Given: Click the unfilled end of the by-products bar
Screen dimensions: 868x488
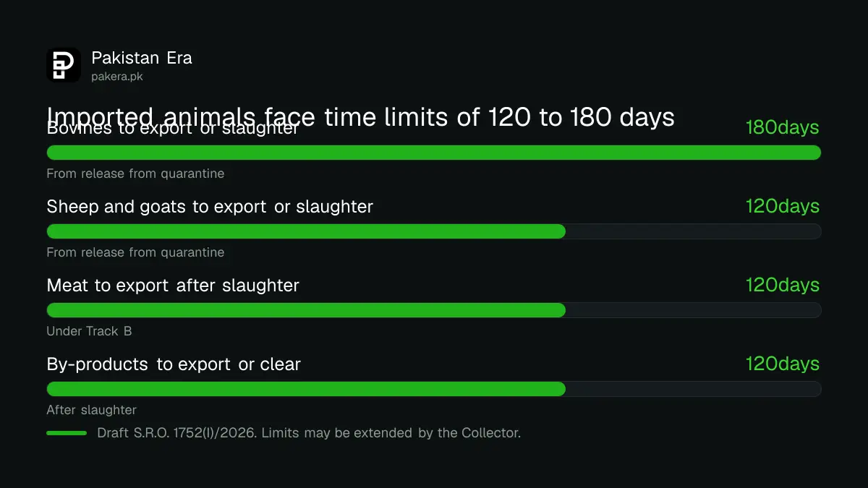Looking at the screenshot, I should coord(693,389).
